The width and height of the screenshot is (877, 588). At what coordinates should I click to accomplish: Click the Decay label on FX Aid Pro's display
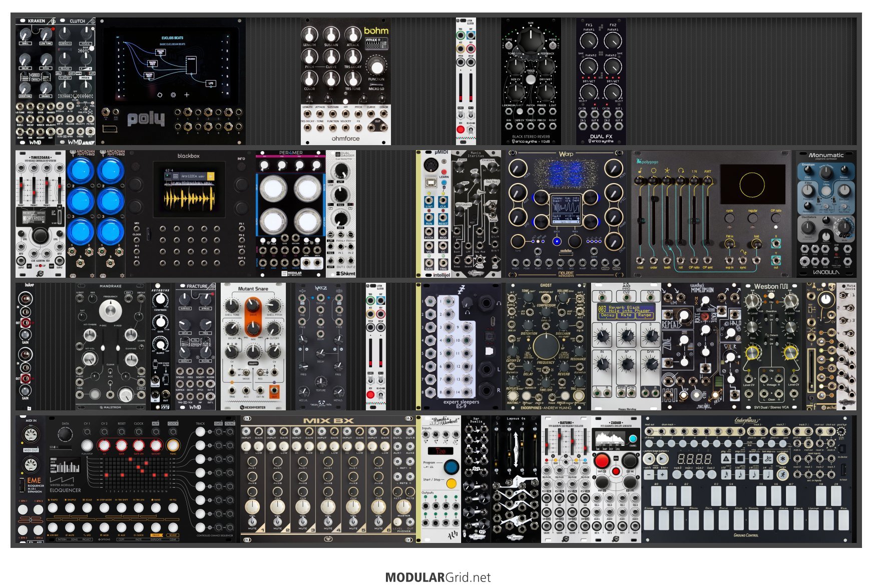pos(607,315)
